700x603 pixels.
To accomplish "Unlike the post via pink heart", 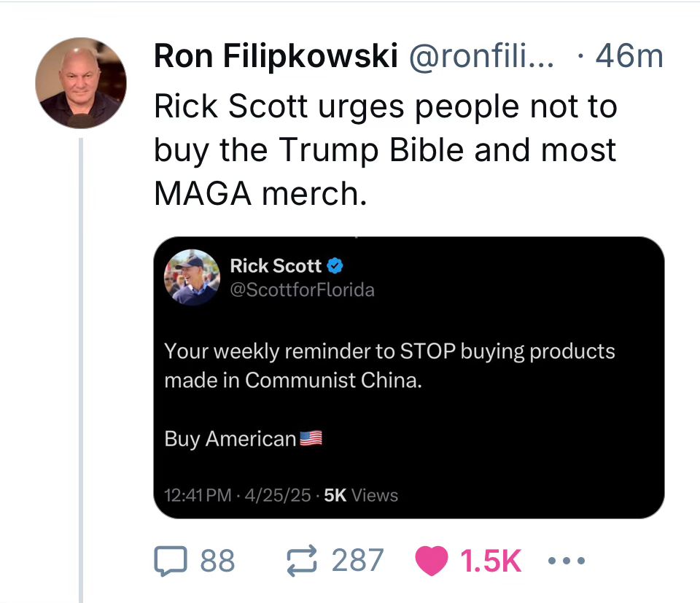I will pos(431,561).
